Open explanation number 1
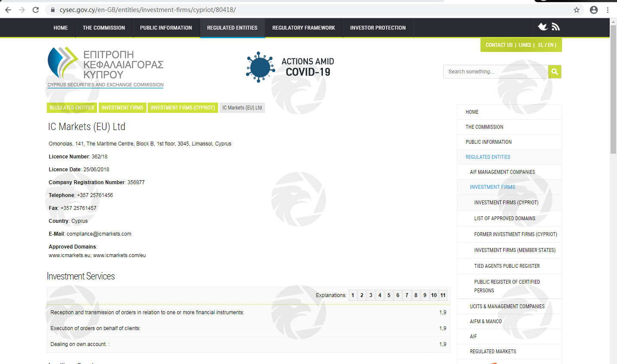The image size is (617, 364). pyautogui.click(x=353, y=295)
